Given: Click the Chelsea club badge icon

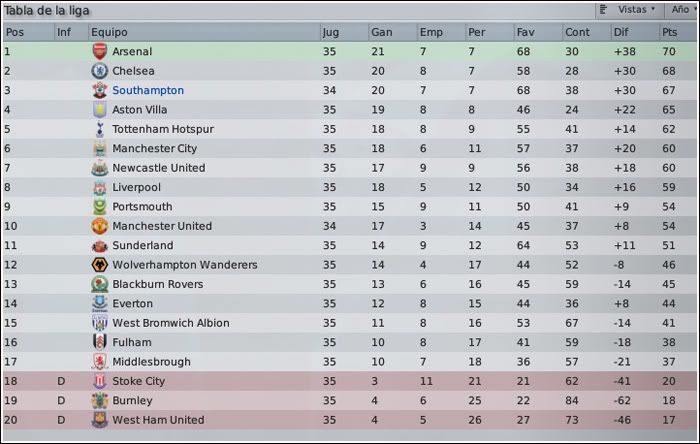Looking at the screenshot, I should pos(100,71).
